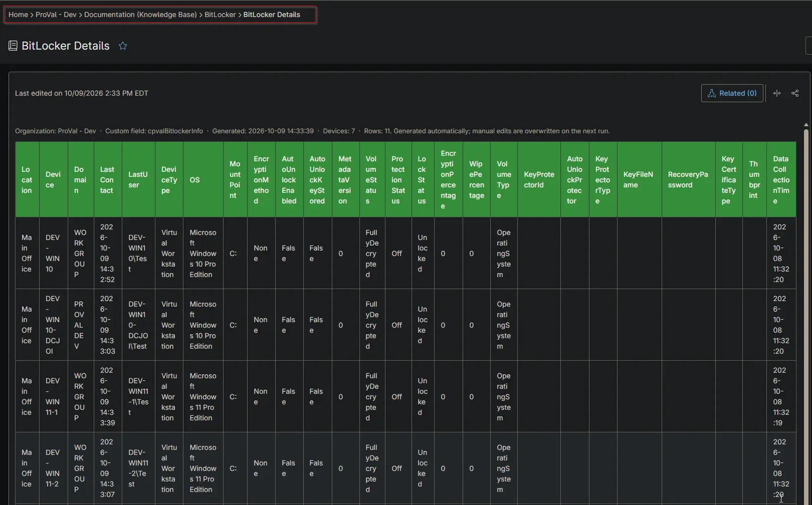This screenshot has height=505, width=812.
Task: Open the share icon near Related
Action: pyautogui.click(x=795, y=93)
